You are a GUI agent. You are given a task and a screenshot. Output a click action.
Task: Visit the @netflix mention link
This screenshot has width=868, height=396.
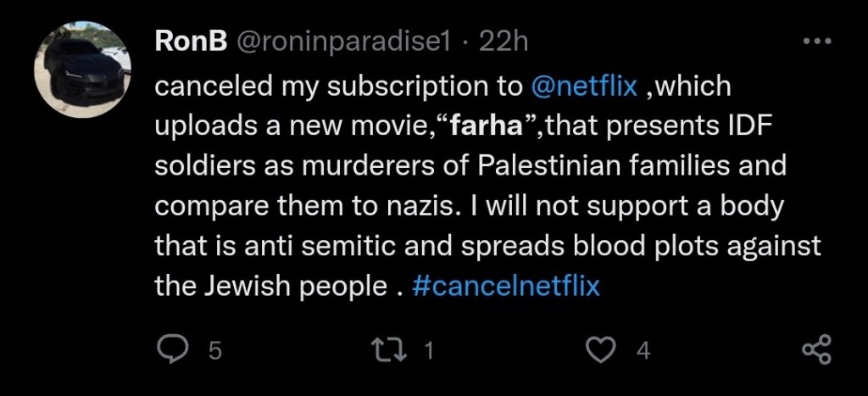pyautogui.click(x=583, y=86)
